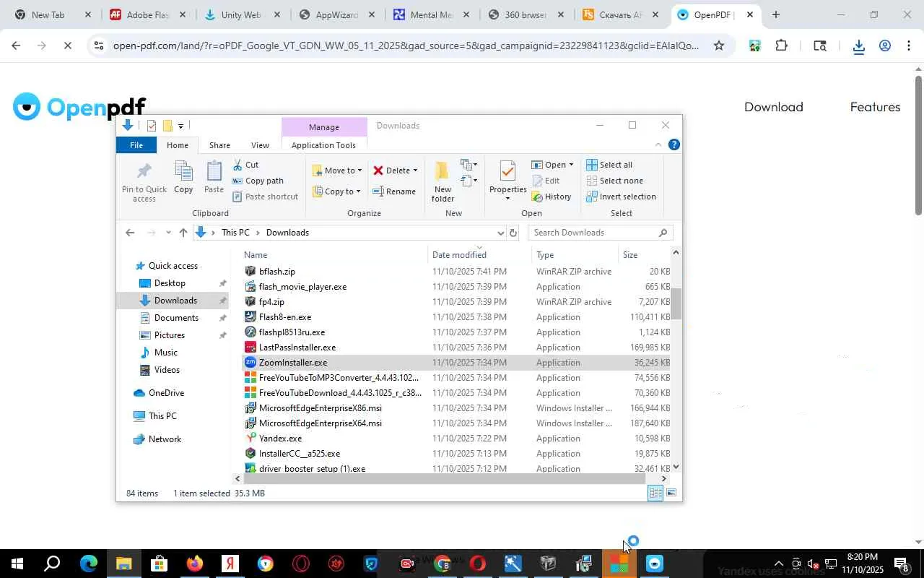Viewport: 924px width, 578px height.
Task: Click Select none in the ribbon
Action: coord(614,181)
